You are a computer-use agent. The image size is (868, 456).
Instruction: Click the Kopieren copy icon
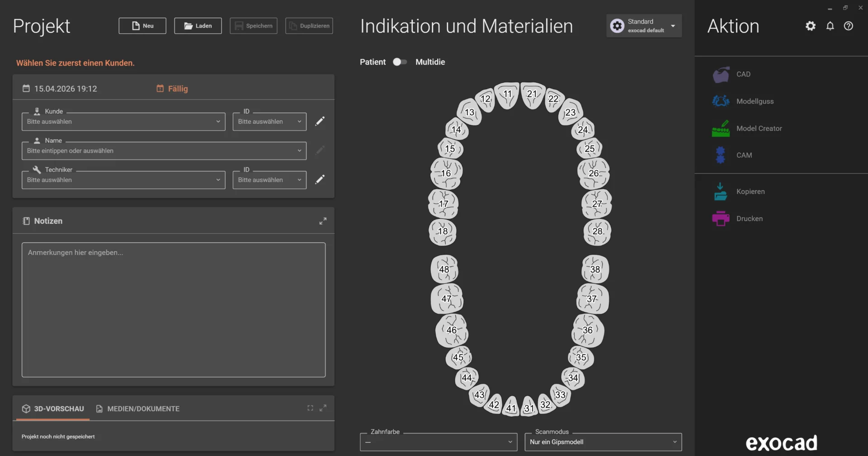pos(721,192)
